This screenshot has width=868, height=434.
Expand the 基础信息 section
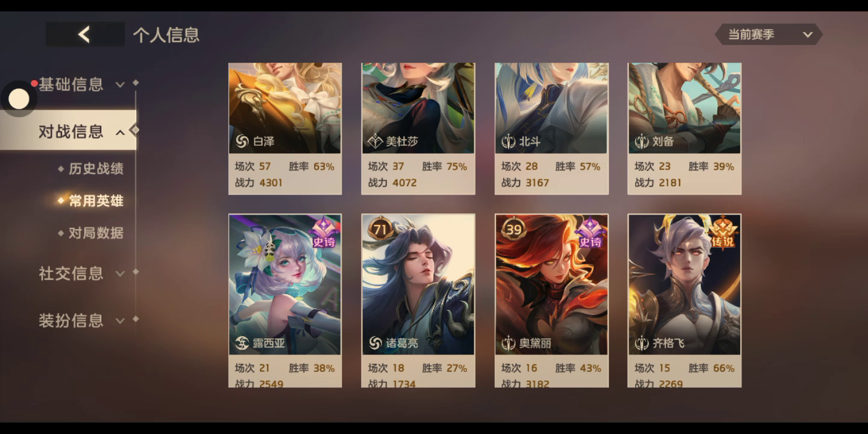[81, 84]
